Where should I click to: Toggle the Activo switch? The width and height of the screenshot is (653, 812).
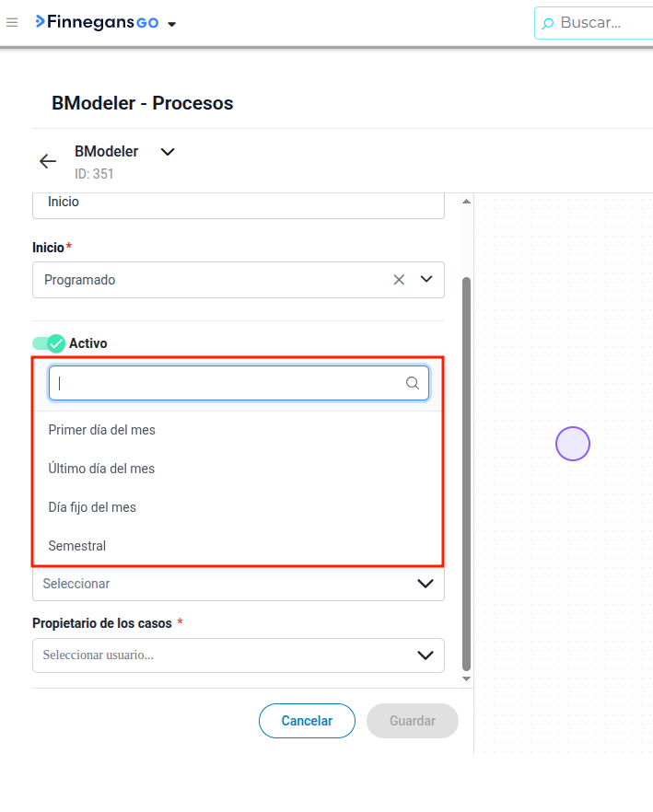point(49,343)
